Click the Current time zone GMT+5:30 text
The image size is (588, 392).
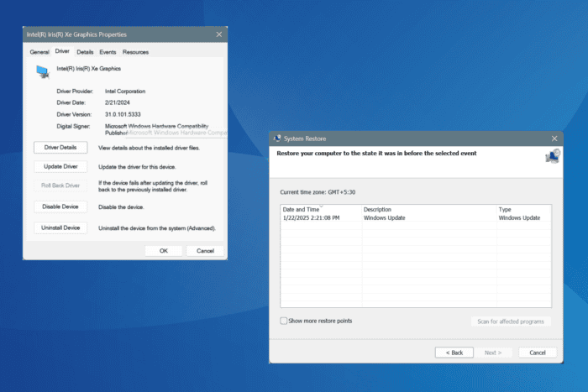pos(318,192)
